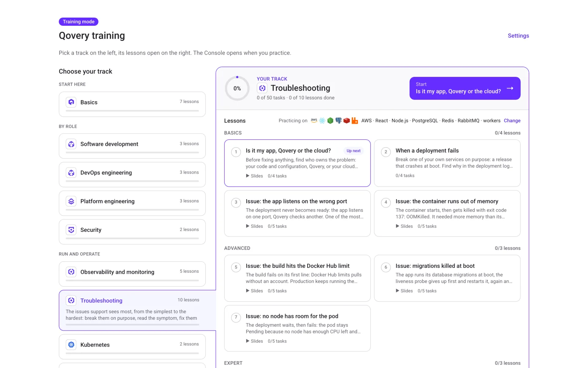Viewport: 588px width, 368px height.
Task: Click Change to edit practice stack
Action: tap(512, 121)
